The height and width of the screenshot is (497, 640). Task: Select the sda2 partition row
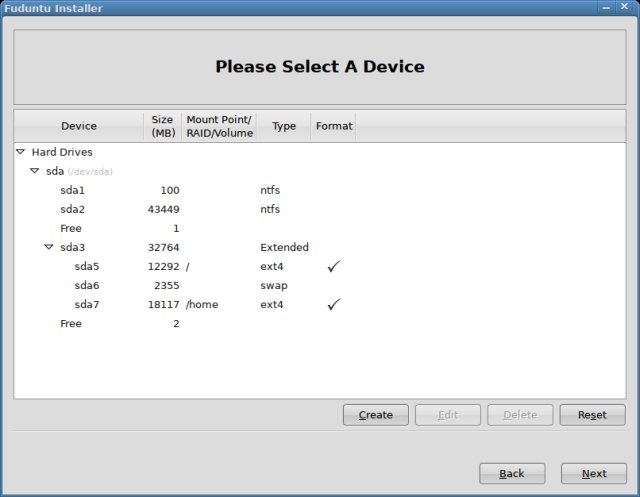pyautogui.click(x=320, y=209)
